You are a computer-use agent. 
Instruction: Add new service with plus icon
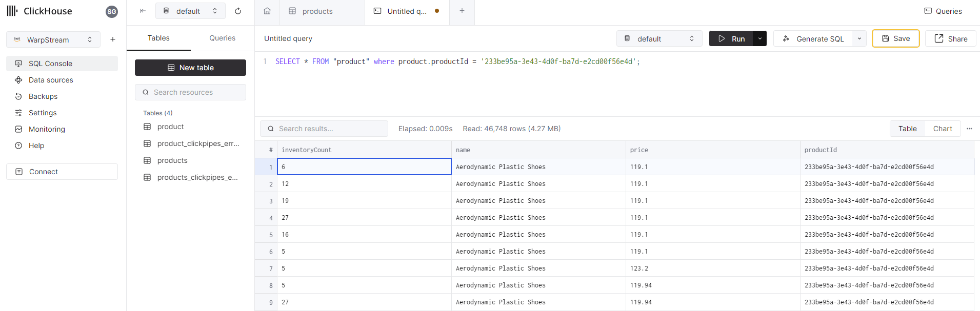click(x=113, y=39)
